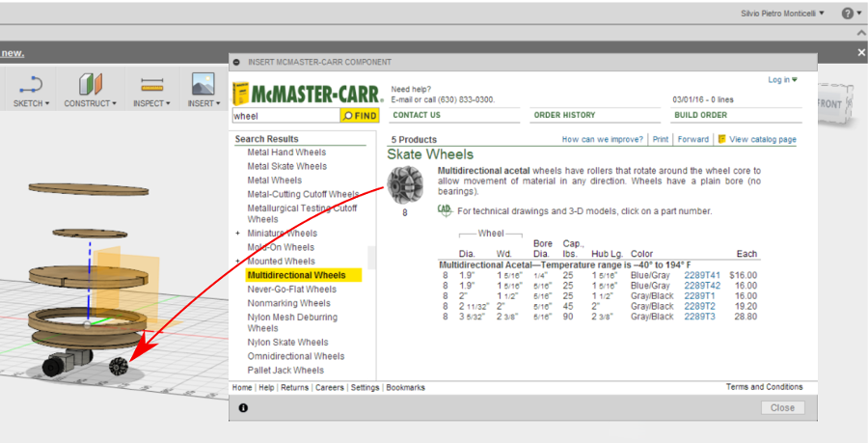Click the Careers footer link
The width and height of the screenshot is (868, 443).
coord(330,388)
